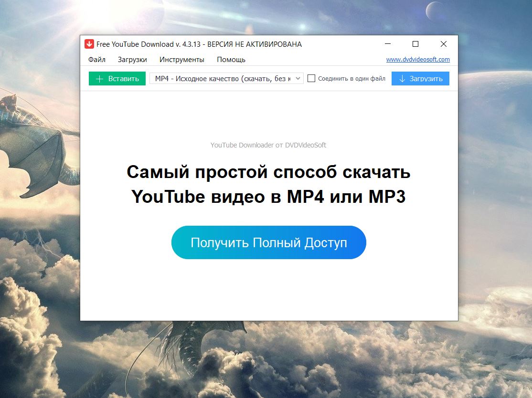Open the MP4 Исходное качество format dropdown
532x398 pixels.
coord(226,79)
